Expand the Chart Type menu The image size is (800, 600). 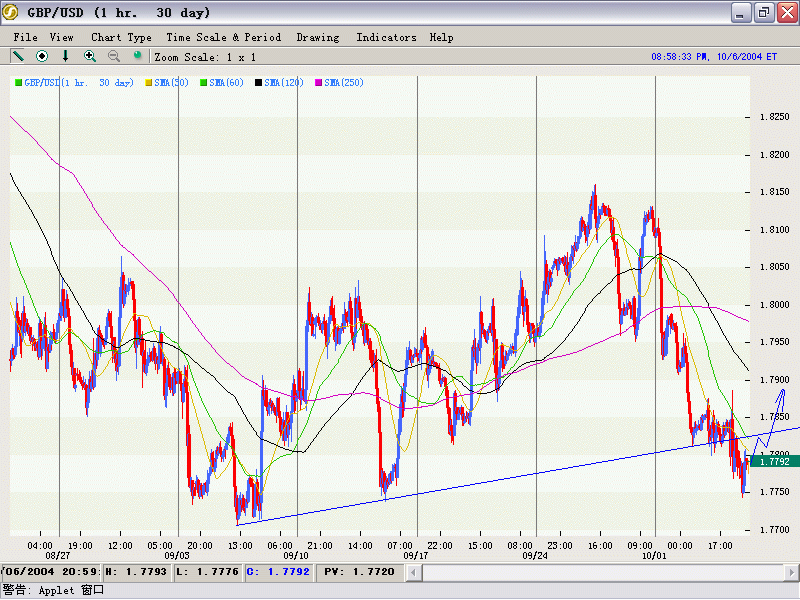tap(121, 37)
